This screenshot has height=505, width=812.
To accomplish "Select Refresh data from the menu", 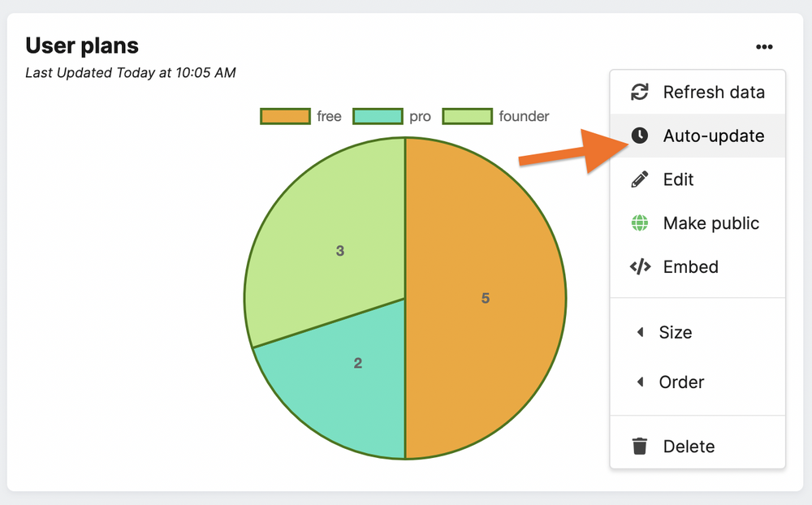I will pos(714,92).
